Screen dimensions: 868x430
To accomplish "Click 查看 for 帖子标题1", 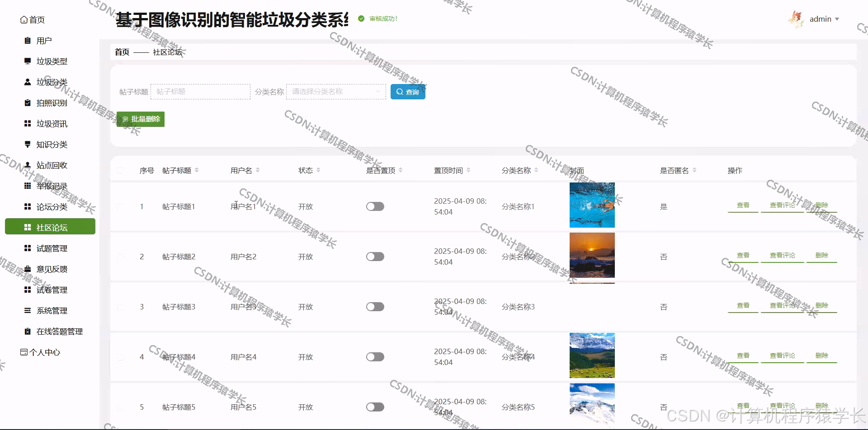I will (743, 206).
